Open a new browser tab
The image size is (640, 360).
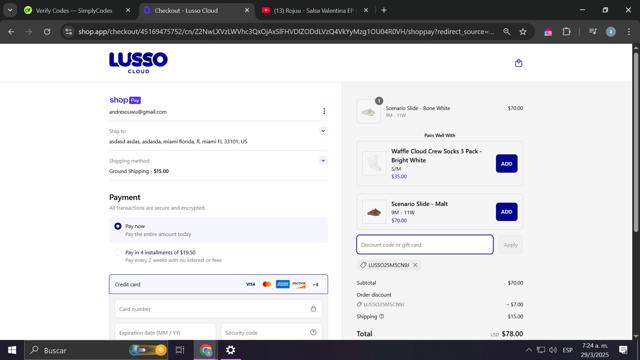click(x=384, y=10)
